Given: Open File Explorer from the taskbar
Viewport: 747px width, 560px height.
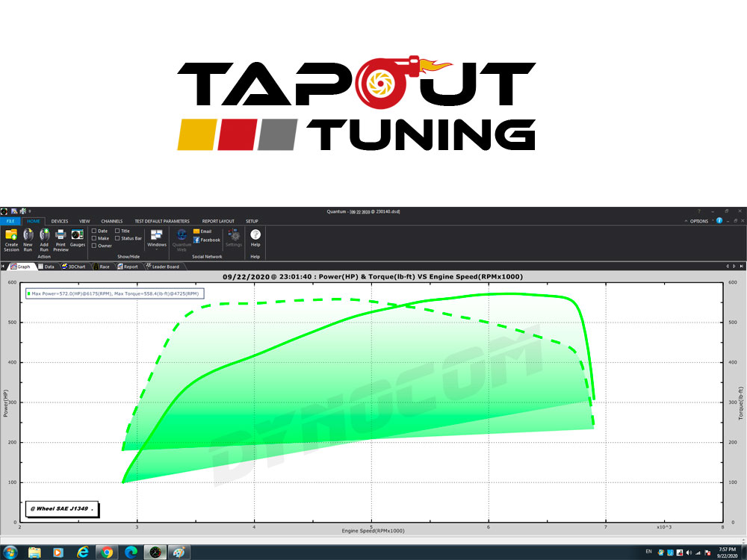Looking at the screenshot, I should [x=34, y=553].
